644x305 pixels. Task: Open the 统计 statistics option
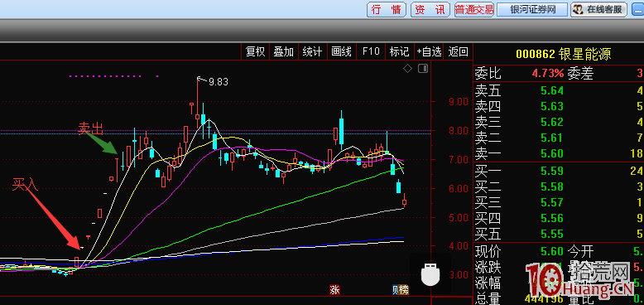(312, 51)
